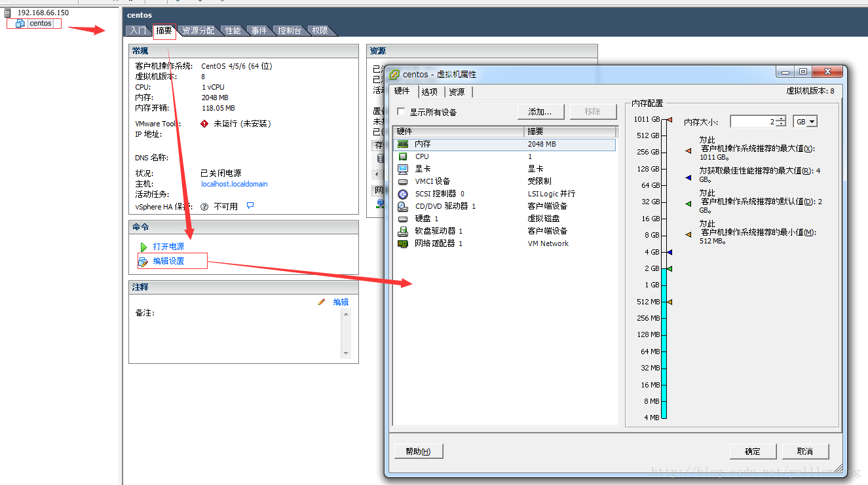Click the 打开电源 link
868x485 pixels.
168,247
